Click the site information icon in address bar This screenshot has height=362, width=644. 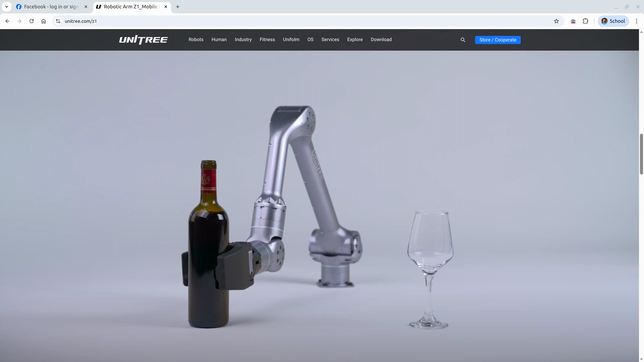pyautogui.click(x=58, y=21)
